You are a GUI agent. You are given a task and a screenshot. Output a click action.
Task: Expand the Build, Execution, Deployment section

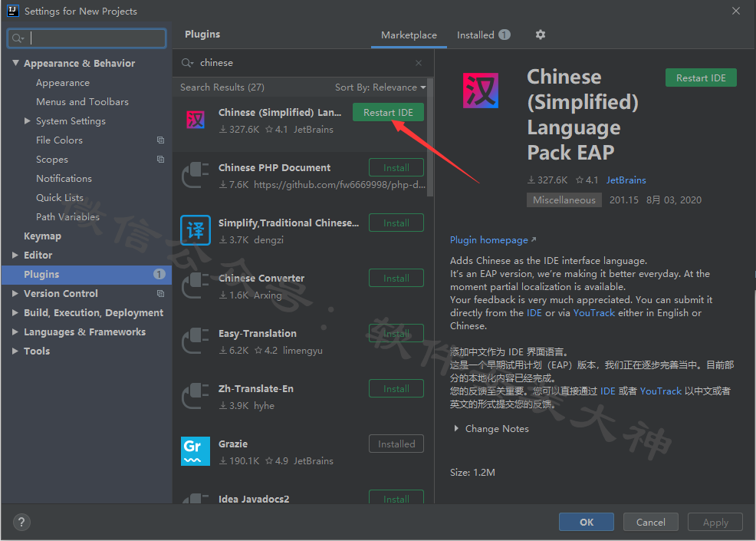(x=15, y=313)
